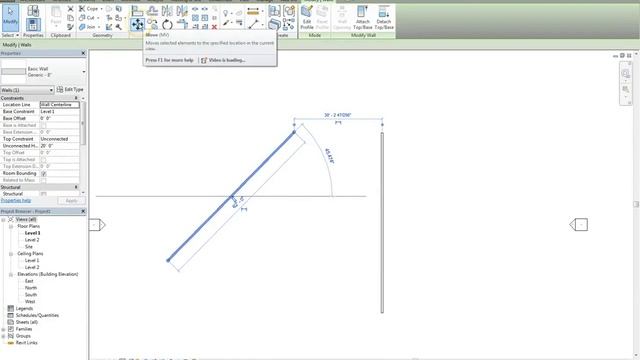Click the Top Constraint value Unconnected

(x=60, y=139)
